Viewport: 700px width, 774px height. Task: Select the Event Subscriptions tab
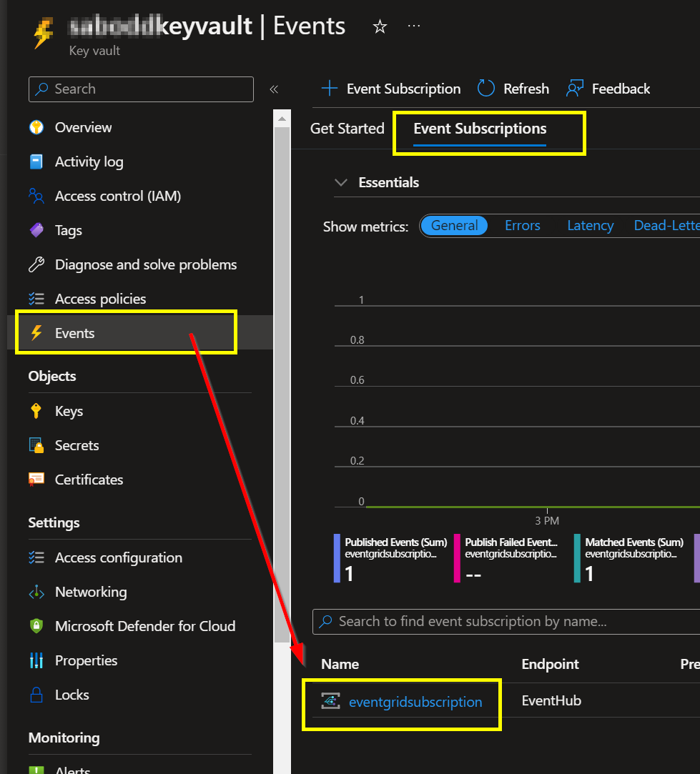tap(479, 129)
